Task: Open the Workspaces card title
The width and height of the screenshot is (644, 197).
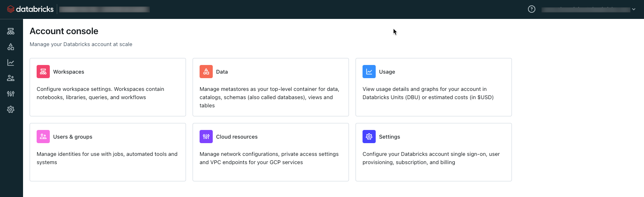Action: click(68, 72)
